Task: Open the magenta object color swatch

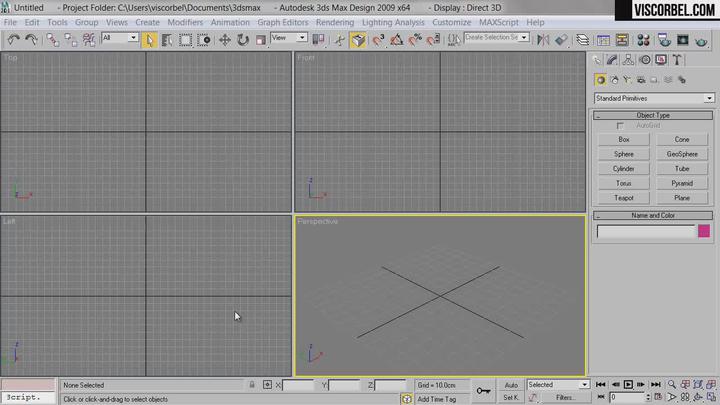Action: pyautogui.click(x=704, y=231)
